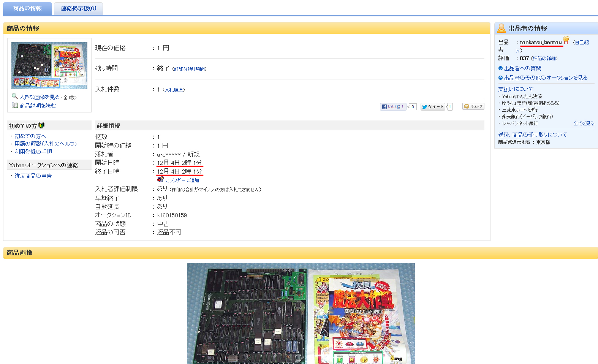
Task: Open the 入札履歴 bid history link
Action: pyautogui.click(x=174, y=90)
